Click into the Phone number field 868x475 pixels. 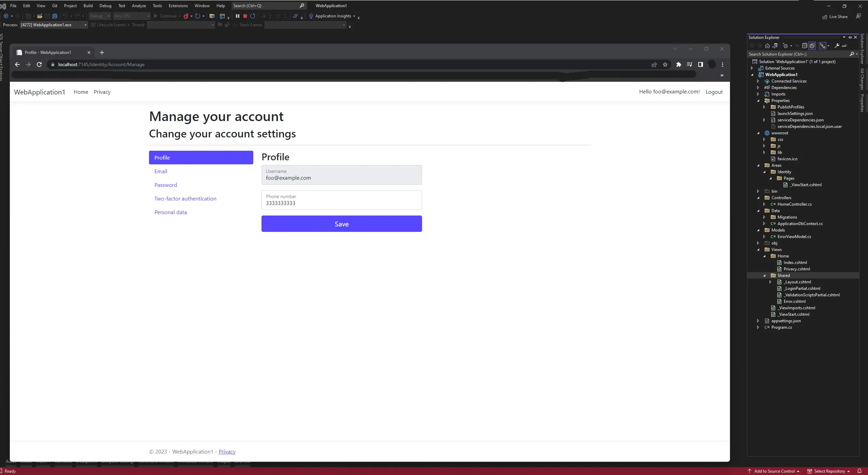[x=341, y=203]
